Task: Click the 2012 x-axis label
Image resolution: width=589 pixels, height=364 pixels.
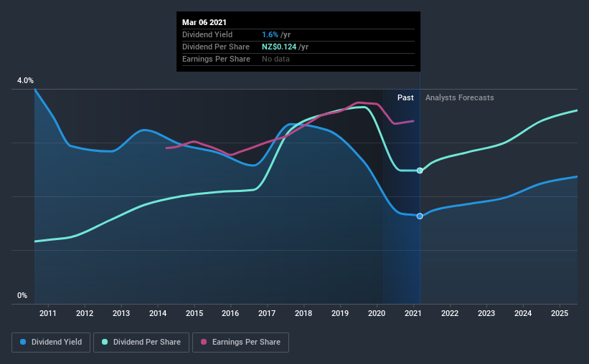Action: (85, 313)
